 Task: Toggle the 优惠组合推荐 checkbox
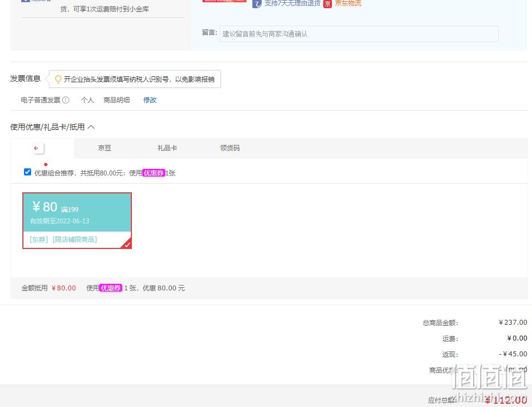27,172
